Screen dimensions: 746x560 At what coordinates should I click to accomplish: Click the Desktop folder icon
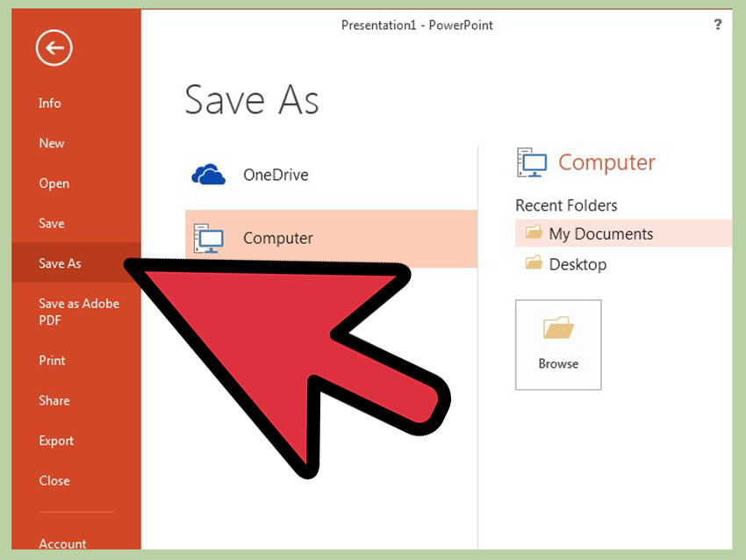coord(534,262)
